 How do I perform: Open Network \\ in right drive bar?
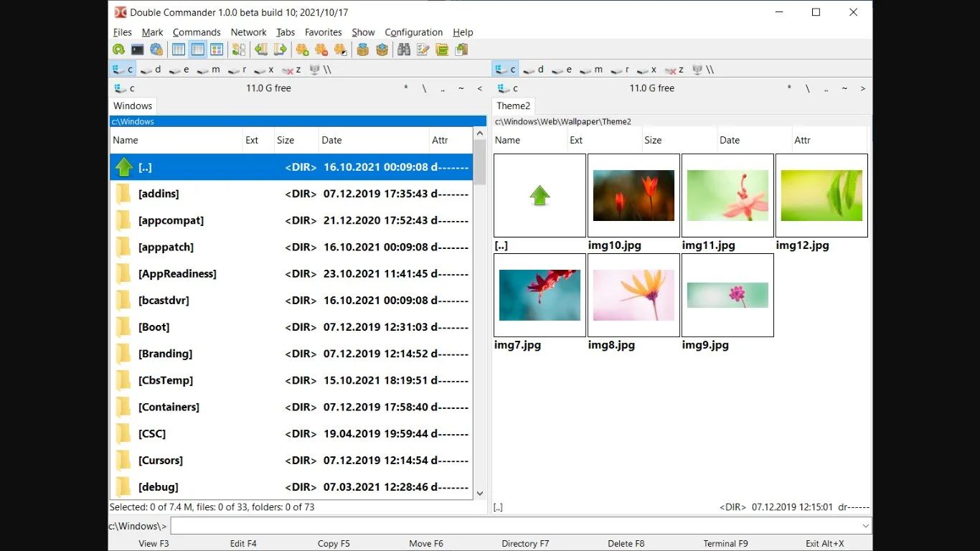(703, 70)
